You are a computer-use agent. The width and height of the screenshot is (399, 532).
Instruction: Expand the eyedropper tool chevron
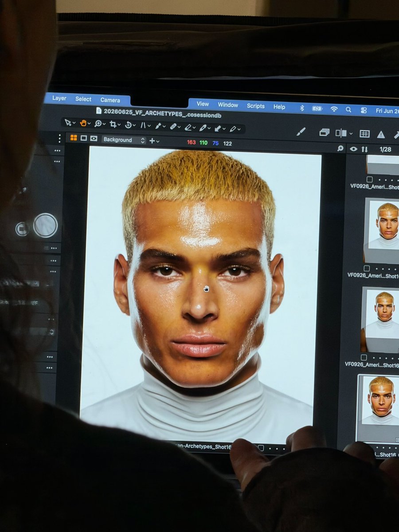(x=209, y=129)
